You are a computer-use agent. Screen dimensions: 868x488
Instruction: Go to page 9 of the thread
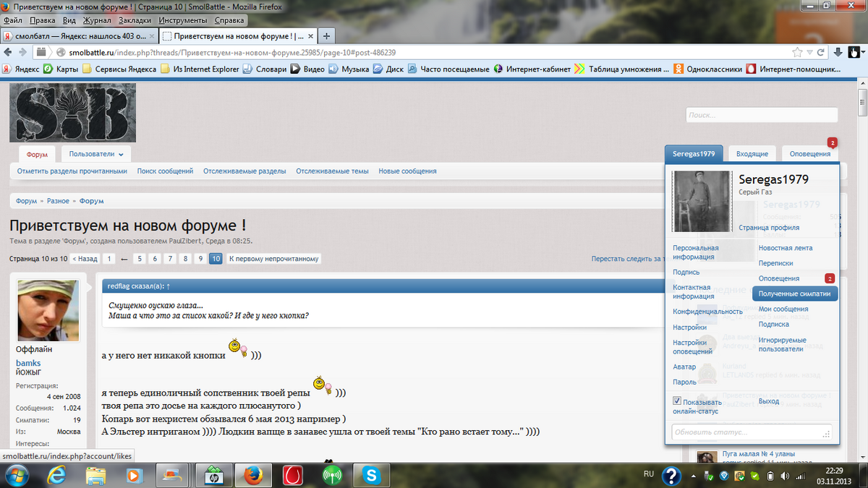[201, 259]
